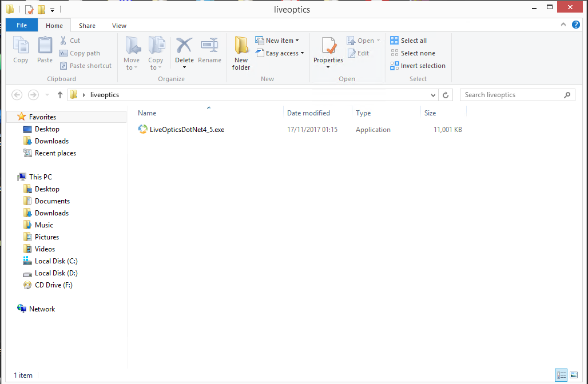Click the search magnifier icon

click(x=567, y=95)
